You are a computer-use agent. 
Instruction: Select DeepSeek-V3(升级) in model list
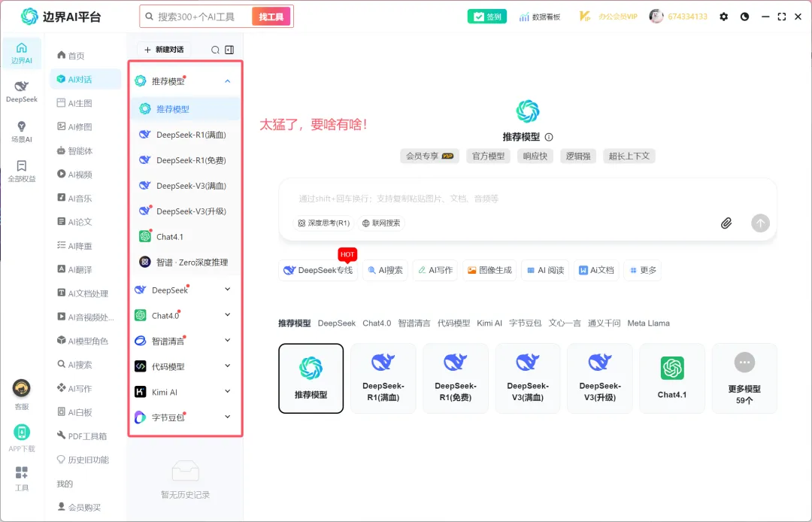186,211
